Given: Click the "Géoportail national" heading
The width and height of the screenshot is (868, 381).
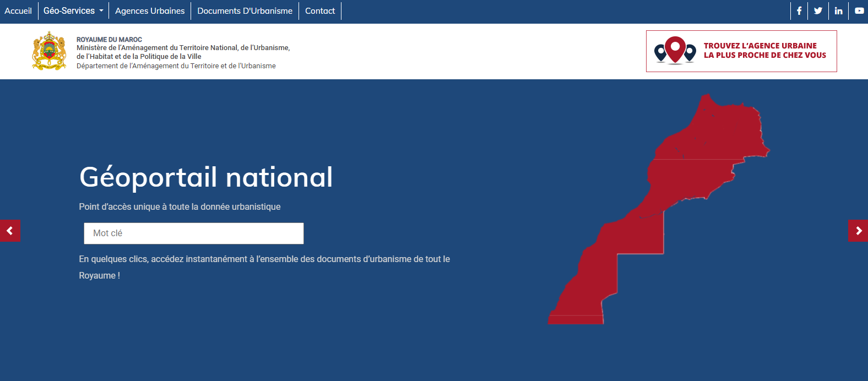Looking at the screenshot, I should pyautogui.click(x=206, y=177).
